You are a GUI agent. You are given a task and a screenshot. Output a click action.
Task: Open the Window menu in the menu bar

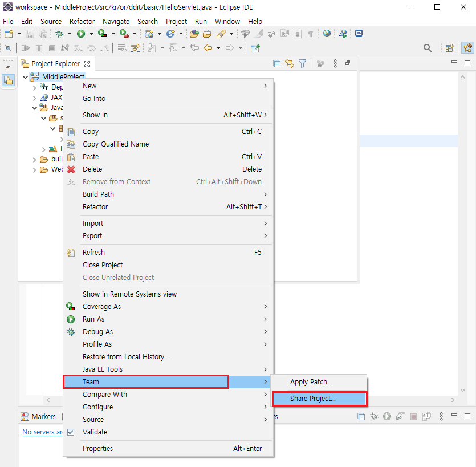tap(227, 21)
